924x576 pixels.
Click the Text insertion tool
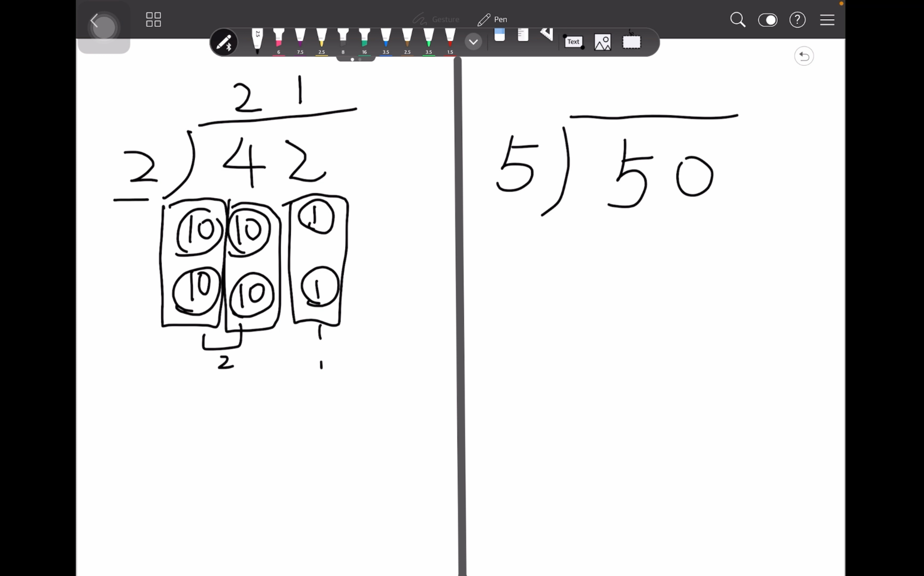[572, 42]
